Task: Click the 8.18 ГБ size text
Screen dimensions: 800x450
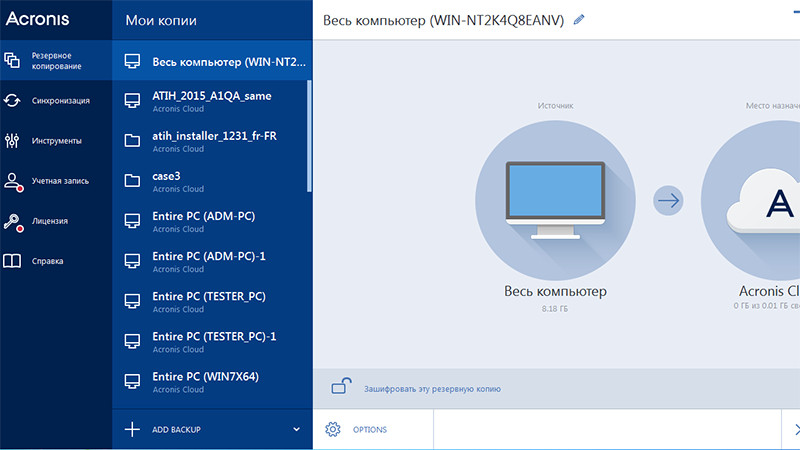Action: [555, 309]
